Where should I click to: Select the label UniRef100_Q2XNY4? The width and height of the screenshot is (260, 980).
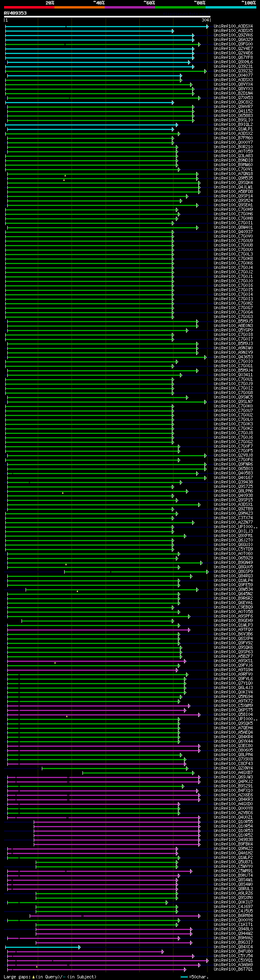pos(233,768)
